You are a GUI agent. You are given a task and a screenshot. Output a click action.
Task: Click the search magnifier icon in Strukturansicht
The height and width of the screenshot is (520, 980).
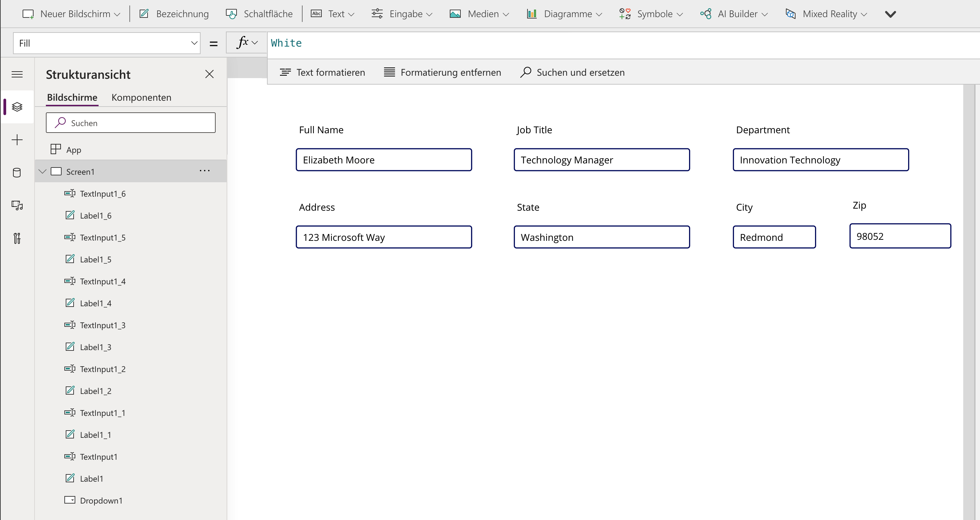coord(60,123)
